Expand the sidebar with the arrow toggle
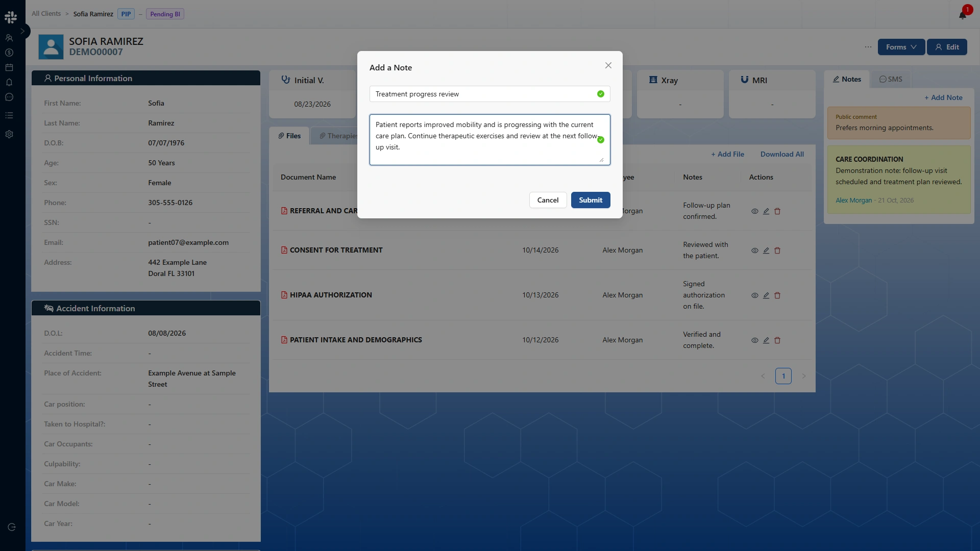This screenshot has height=551, width=980. tap(22, 31)
